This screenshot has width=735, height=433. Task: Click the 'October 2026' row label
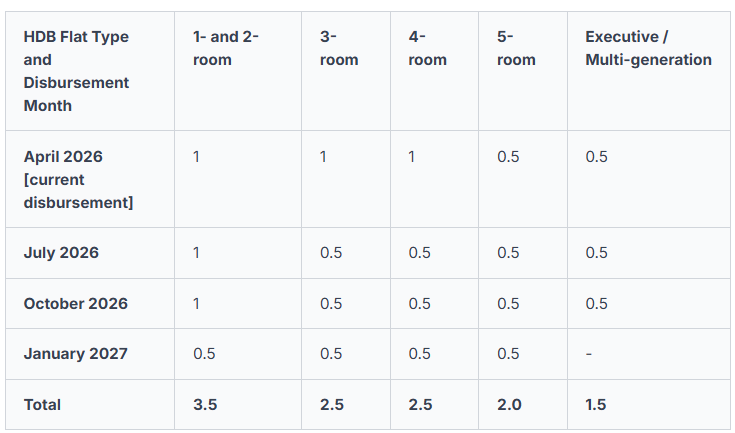click(x=75, y=304)
